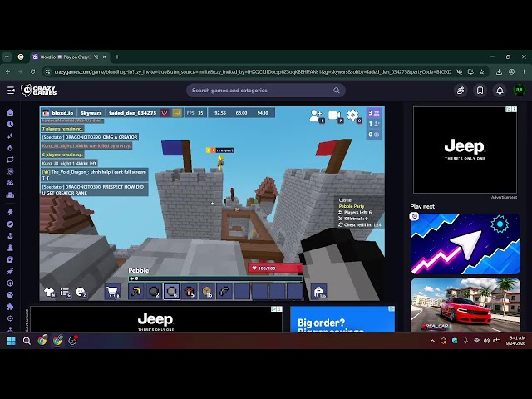Open Updated games loop icon in sidebar
The image size is (532, 399).
click(x=10, y=160)
